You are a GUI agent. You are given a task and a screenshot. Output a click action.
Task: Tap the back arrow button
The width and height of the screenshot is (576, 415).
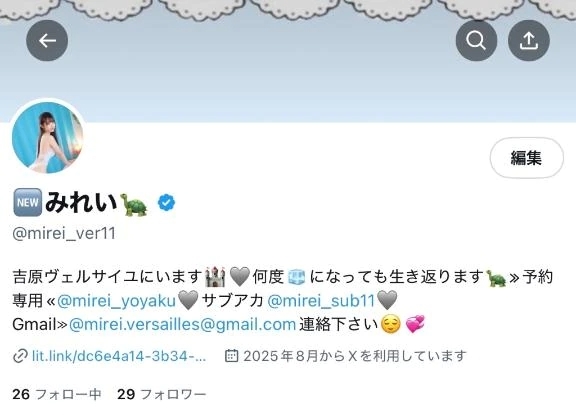click(47, 40)
